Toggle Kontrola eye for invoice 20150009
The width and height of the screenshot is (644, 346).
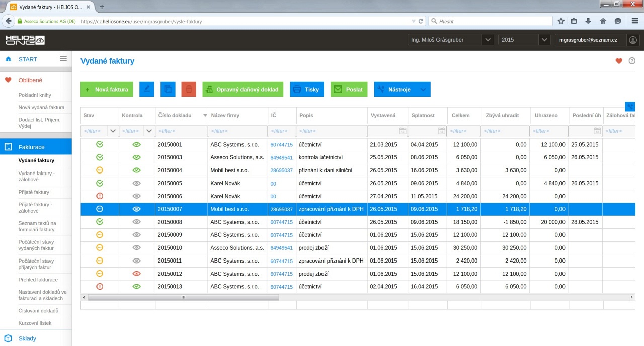tap(136, 234)
